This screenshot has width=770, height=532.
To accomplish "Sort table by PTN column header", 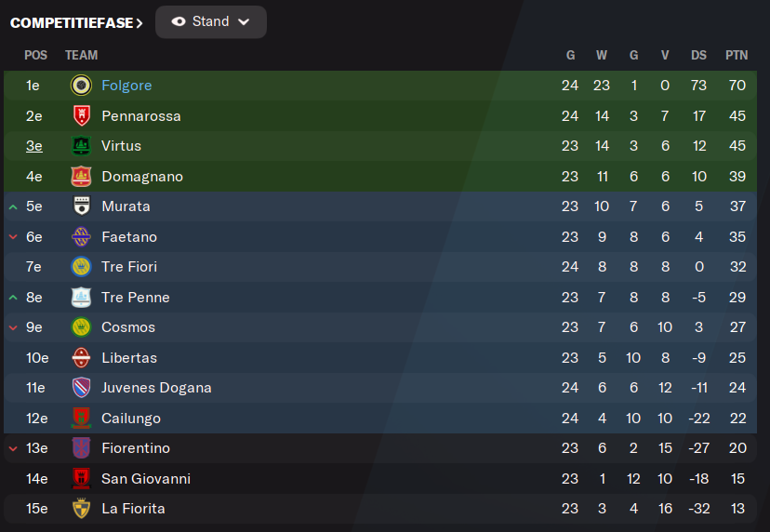I will coord(737,55).
